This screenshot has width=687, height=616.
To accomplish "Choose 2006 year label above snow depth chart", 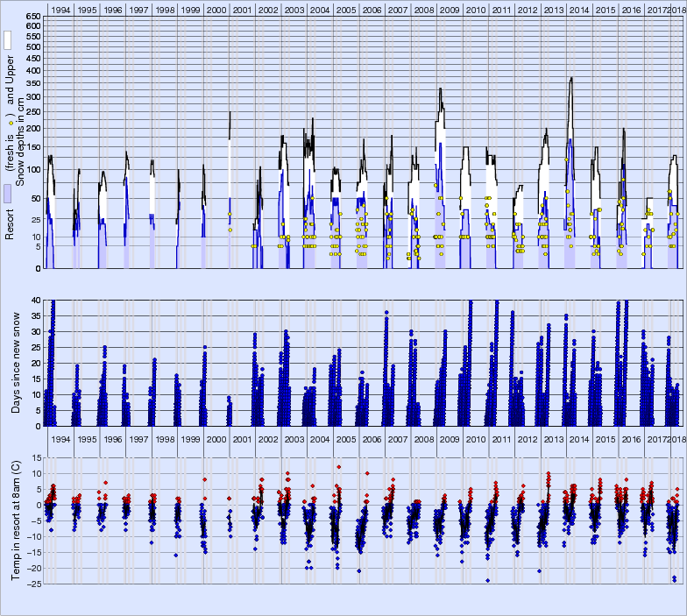I will pos(371,10).
